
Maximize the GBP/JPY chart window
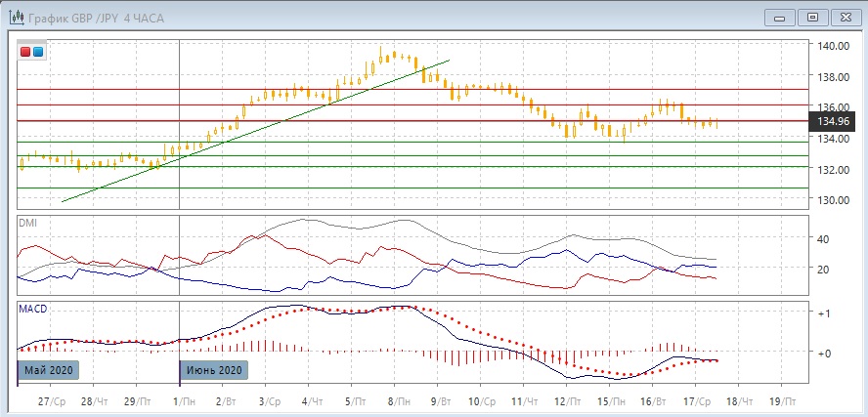[811, 17]
